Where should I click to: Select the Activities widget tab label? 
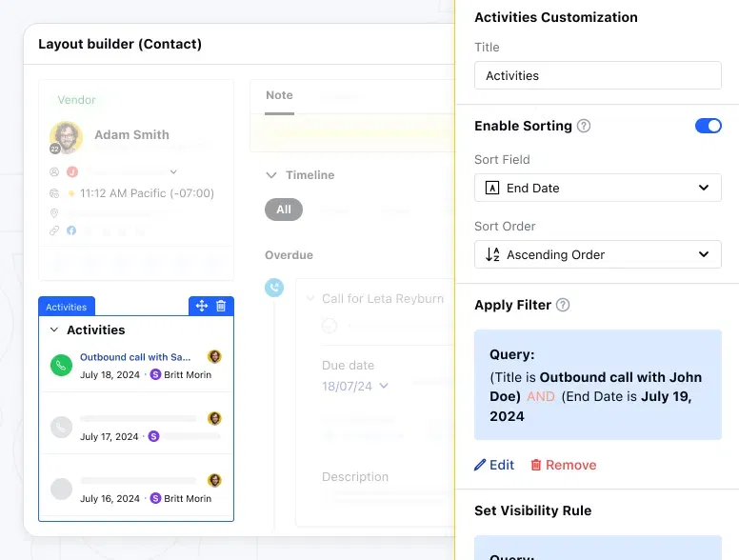point(67,307)
